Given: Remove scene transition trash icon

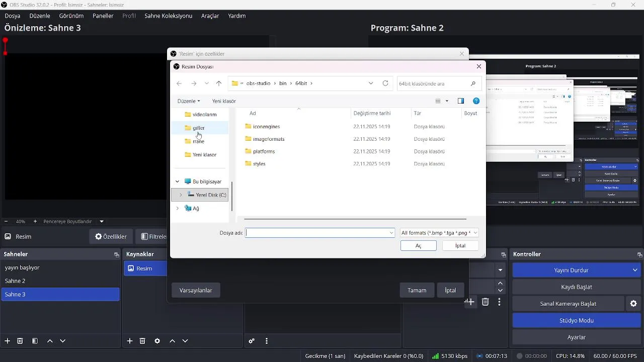Looking at the screenshot, I should [486, 302].
